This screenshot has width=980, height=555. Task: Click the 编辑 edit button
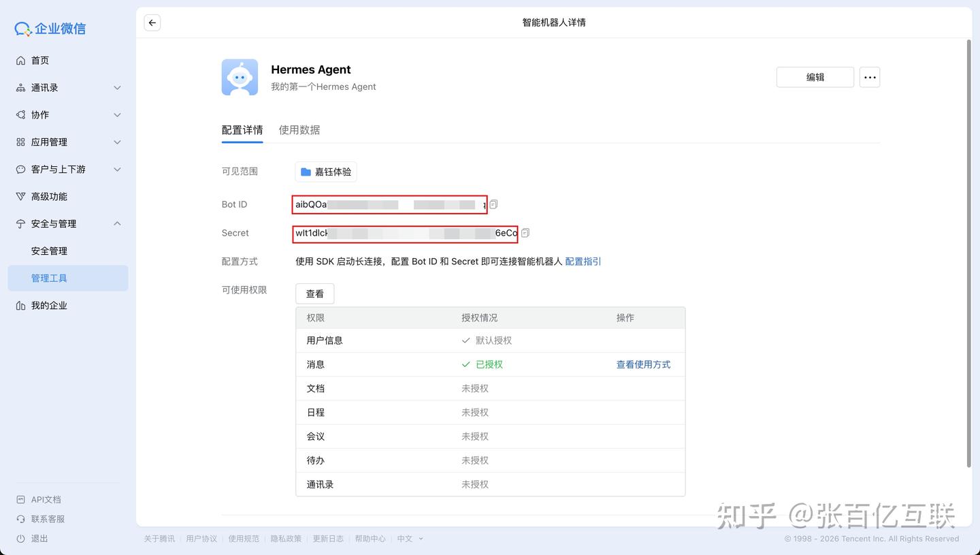click(x=815, y=77)
